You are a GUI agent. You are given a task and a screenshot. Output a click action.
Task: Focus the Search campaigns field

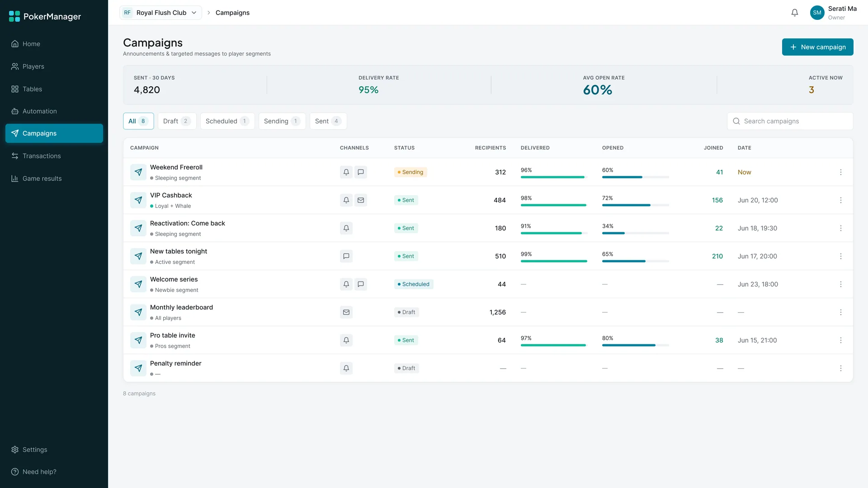pos(790,121)
